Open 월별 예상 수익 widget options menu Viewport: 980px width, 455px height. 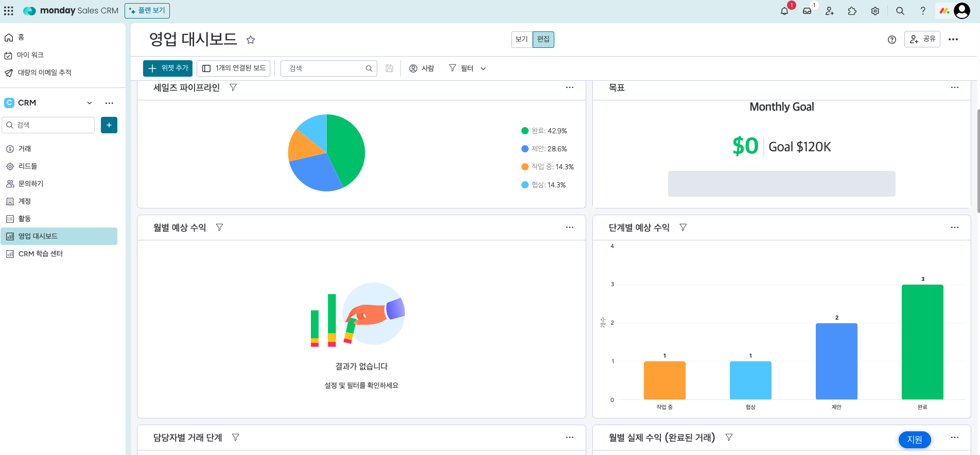(x=569, y=227)
